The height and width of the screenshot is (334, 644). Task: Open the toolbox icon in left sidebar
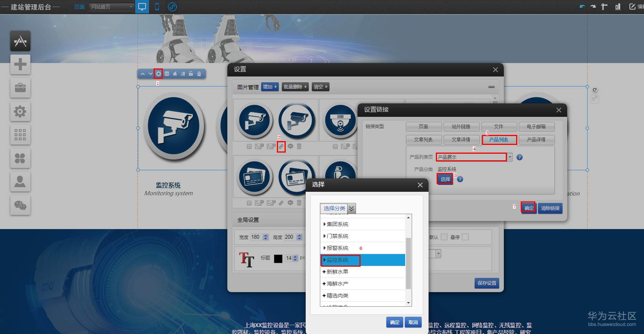coord(20,88)
